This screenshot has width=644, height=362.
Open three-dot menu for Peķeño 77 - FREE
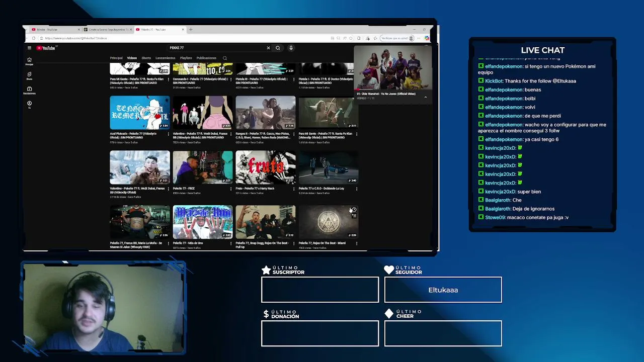tap(231, 189)
